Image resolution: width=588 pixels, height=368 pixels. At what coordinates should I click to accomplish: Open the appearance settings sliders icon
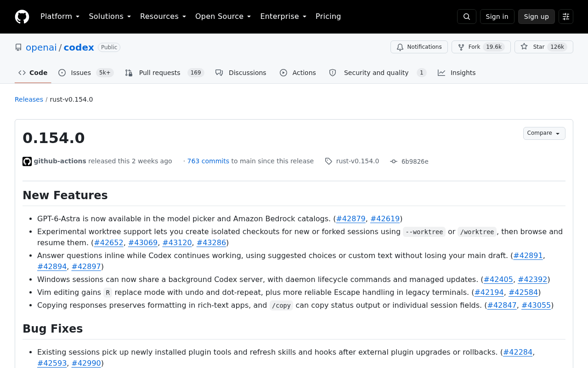click(566, 17)
